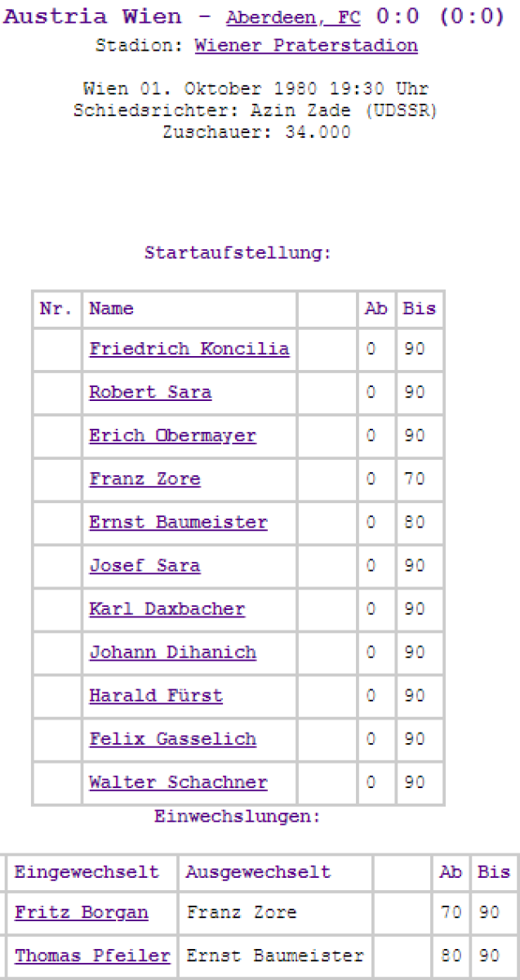
Task: Click the Eingewechselt column header
Action: click(87, 872)
